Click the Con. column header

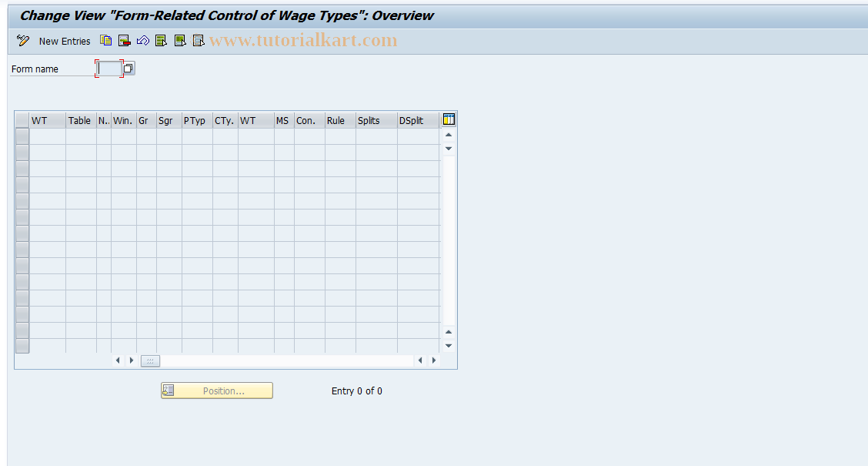(x=309, y=120)
